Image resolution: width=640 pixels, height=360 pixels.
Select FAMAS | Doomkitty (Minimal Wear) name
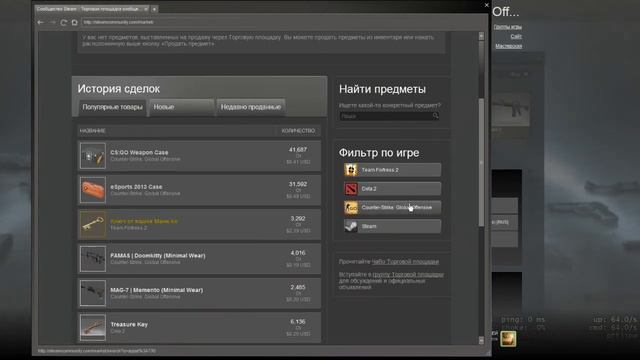(158, 256)
